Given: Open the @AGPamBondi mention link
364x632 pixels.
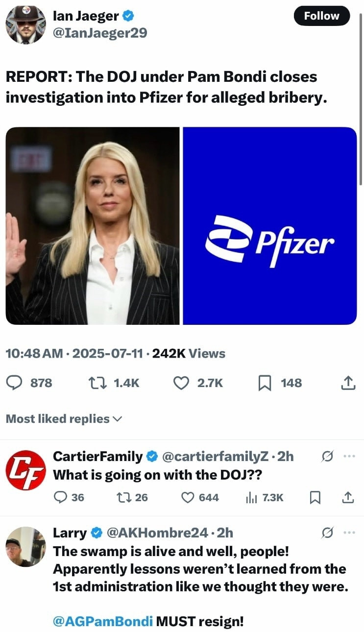Looking at the screenshot, I should [x=102, y=622].
